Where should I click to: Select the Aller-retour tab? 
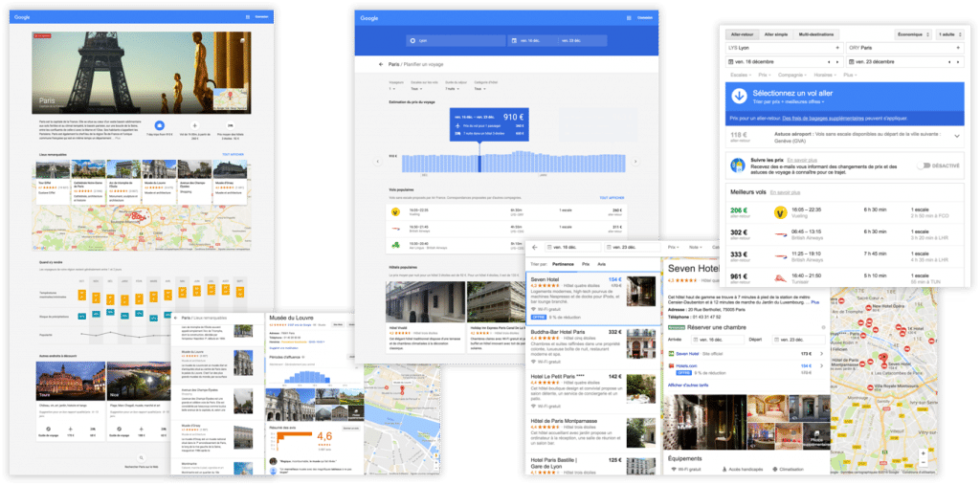point(743,34)
